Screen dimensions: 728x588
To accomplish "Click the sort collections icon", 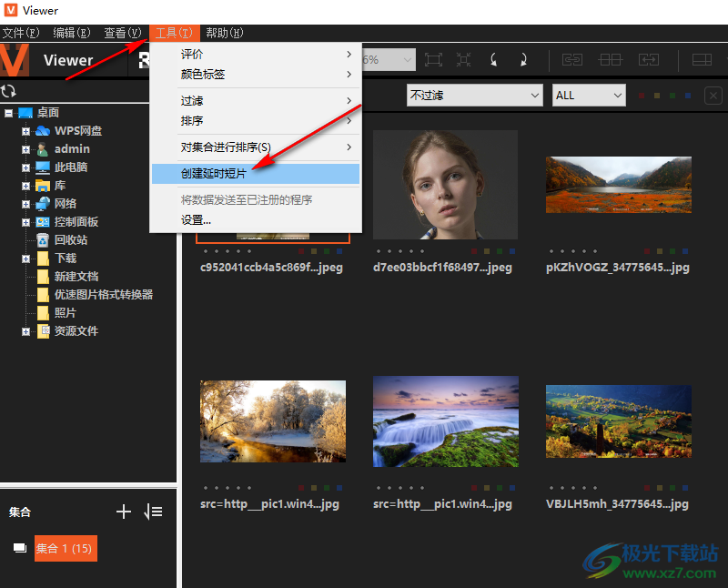I will 153,512.
